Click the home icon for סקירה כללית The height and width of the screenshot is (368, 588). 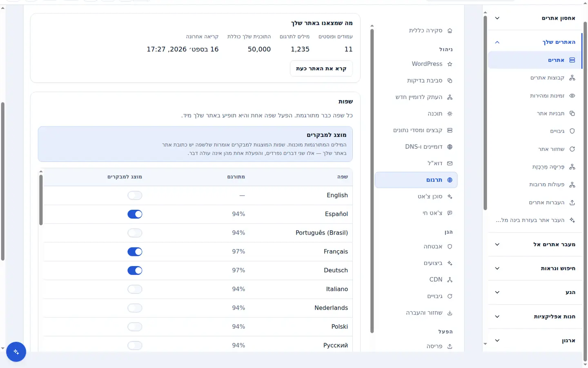click(x=450, y=31)
